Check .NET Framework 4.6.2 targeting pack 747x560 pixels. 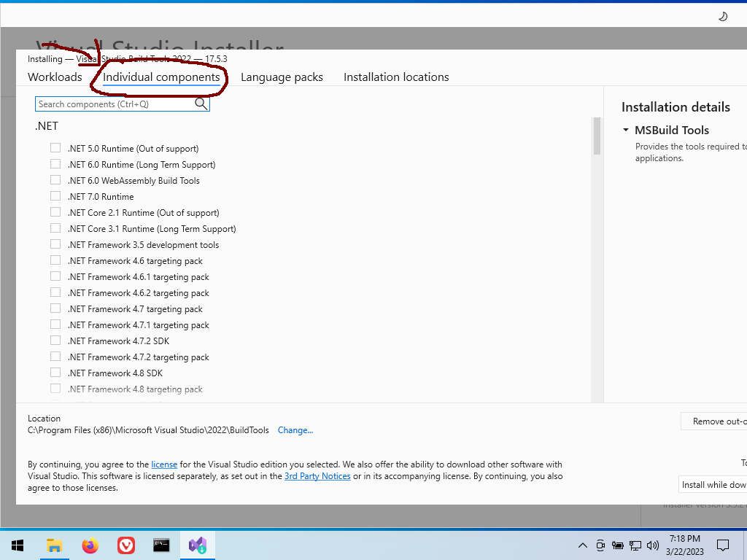(55, 292)
